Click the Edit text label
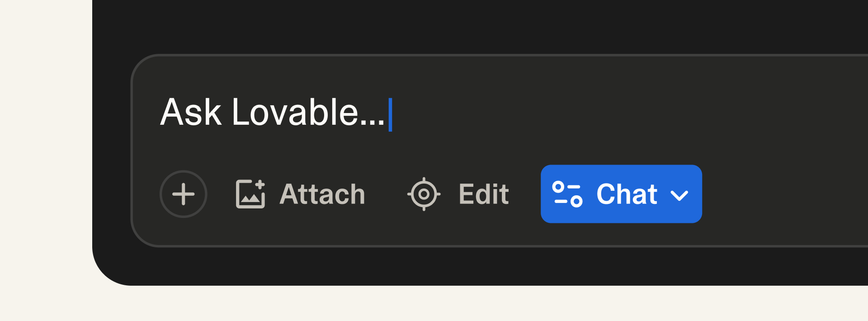This screenshot has width=868, height=321. point(484,194)
